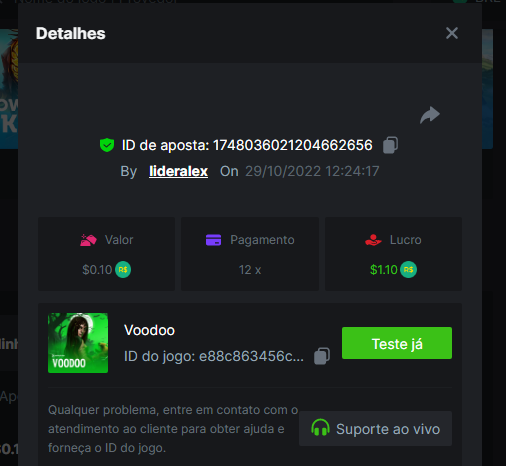This screenshot has width=506, height=466.
Task: Open the lideralex user profile link
Action: (178, 171)
